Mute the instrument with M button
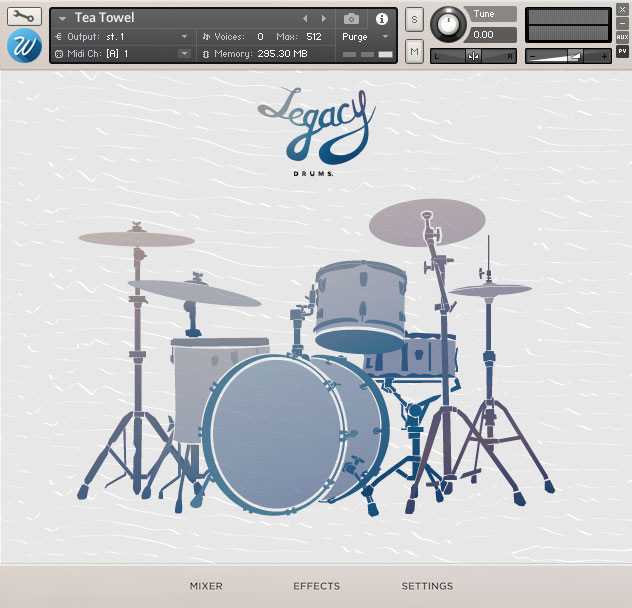This screenshot has width=632, height=608. tap(414, 50)
